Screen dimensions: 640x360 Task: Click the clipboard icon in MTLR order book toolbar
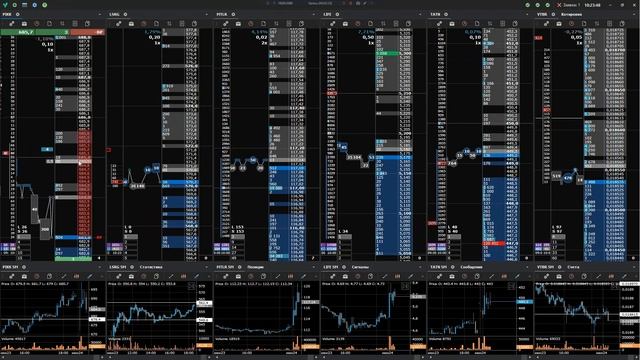tap(301, 24)
